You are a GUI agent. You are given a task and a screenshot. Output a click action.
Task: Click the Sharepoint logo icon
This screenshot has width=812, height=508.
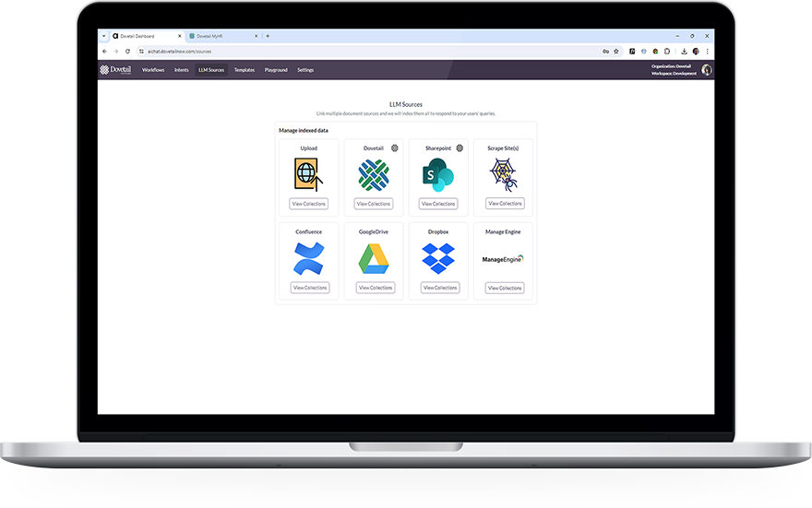(x=438, y=175)
